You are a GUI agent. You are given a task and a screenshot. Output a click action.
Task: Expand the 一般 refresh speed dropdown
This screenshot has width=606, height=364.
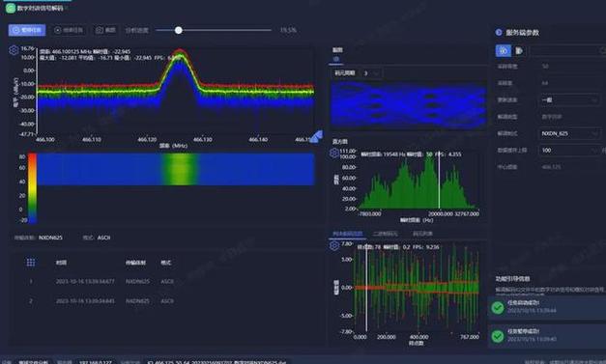pos(569,100)
